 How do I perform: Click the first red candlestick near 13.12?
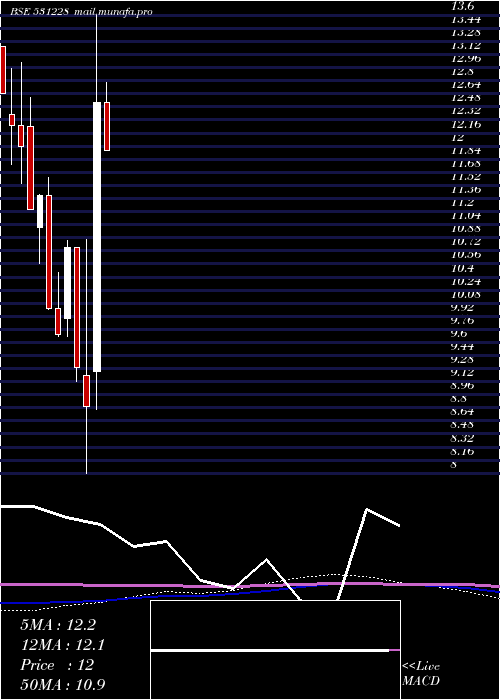[3, 70]
